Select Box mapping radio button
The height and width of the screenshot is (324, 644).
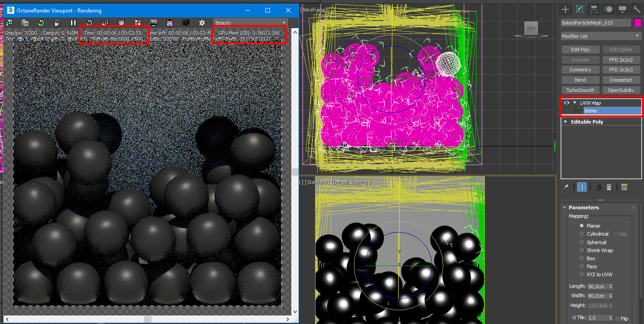coord(582,258)
